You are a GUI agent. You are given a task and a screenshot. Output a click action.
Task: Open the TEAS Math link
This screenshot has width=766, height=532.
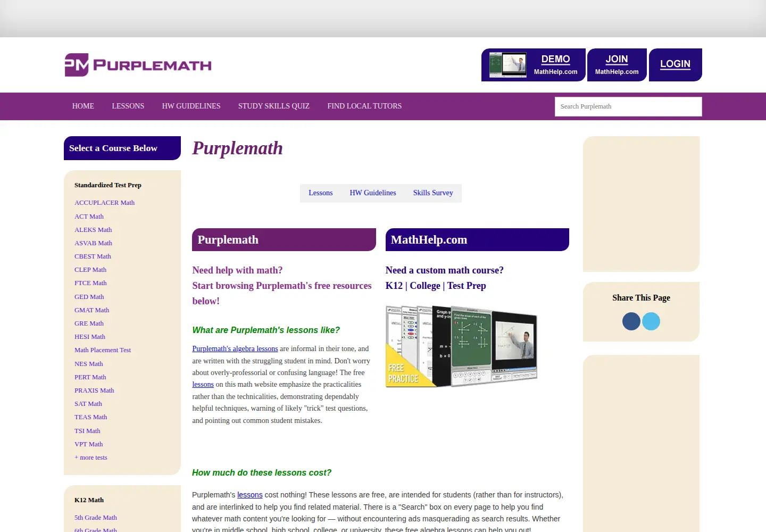91,417
